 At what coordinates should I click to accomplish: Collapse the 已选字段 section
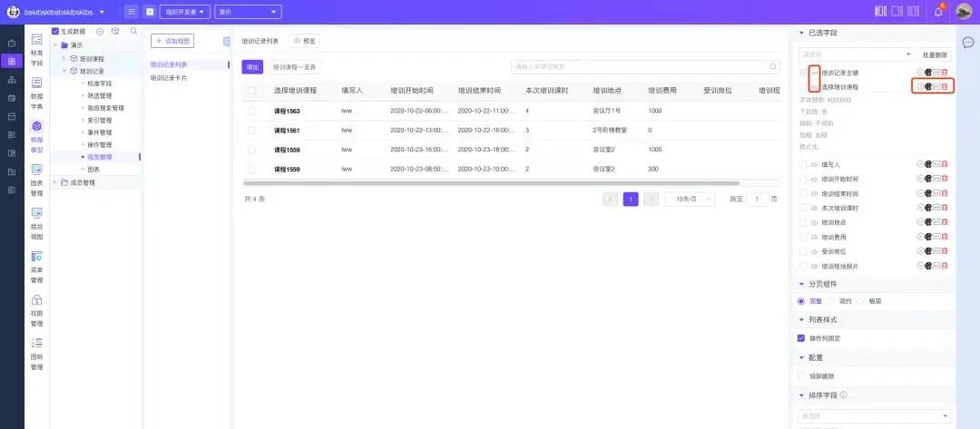802,33
